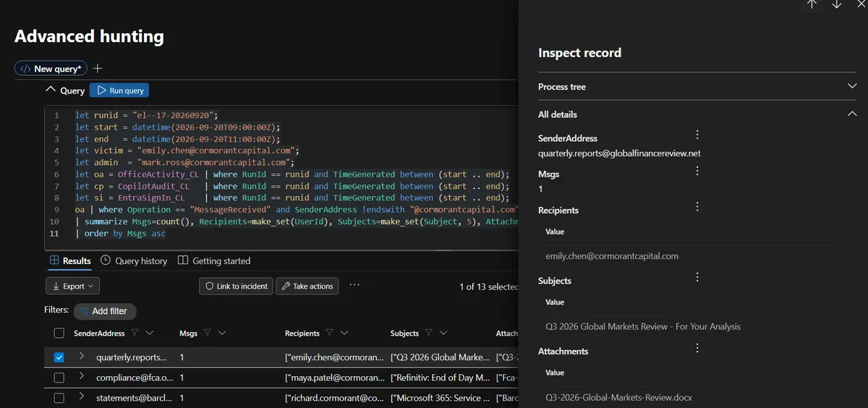Open SenderAddress column sort dropdown
The width and height of the screenshot is (868, 408).
tap(150, 333)
